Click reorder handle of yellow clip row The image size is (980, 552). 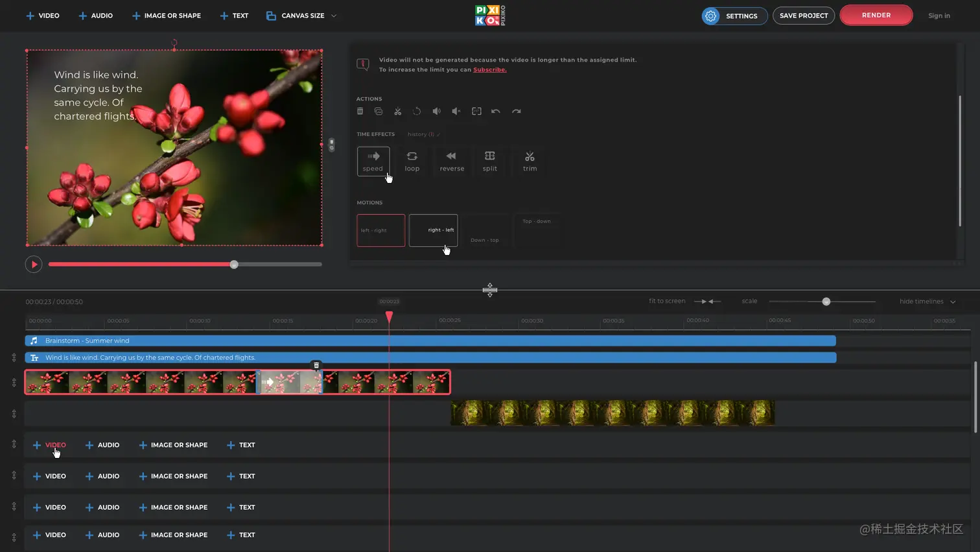click(x=14, y=413)
